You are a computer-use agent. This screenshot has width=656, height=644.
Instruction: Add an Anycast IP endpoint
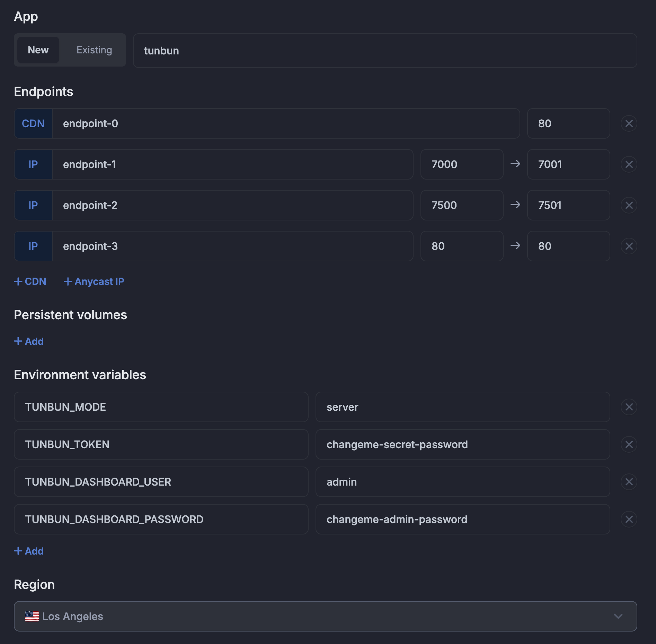[94, 281]
